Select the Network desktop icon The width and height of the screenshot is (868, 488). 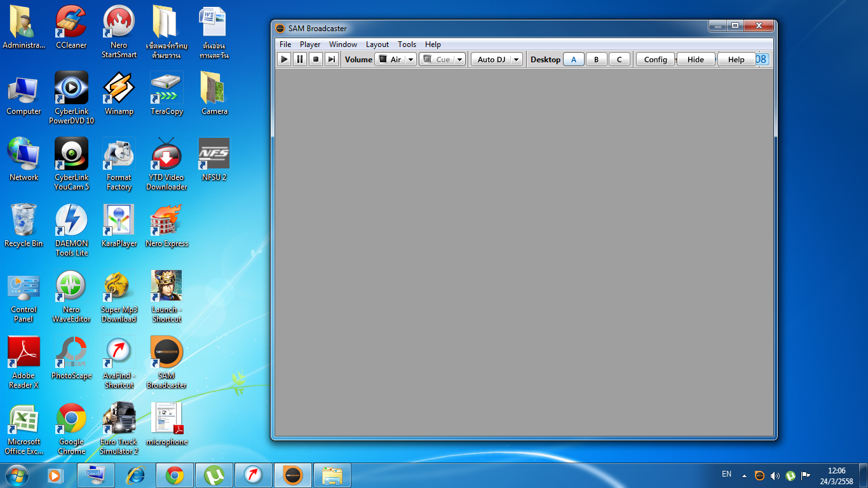24,160
